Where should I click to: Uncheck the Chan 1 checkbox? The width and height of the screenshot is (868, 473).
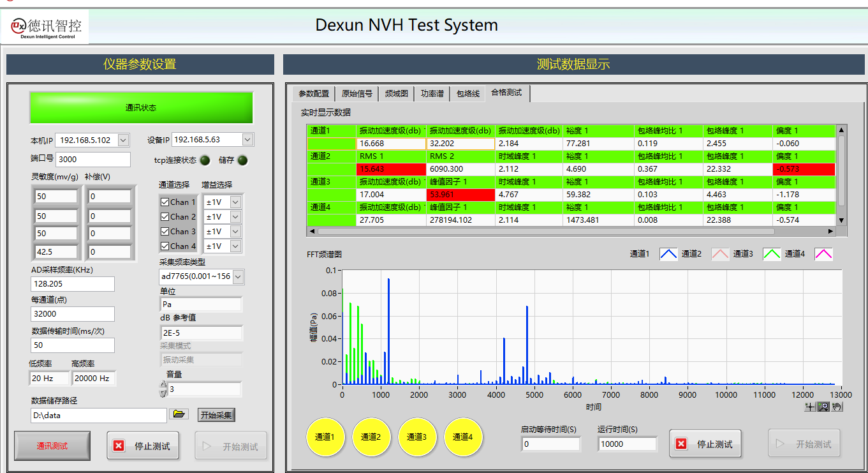pos(165,202)
